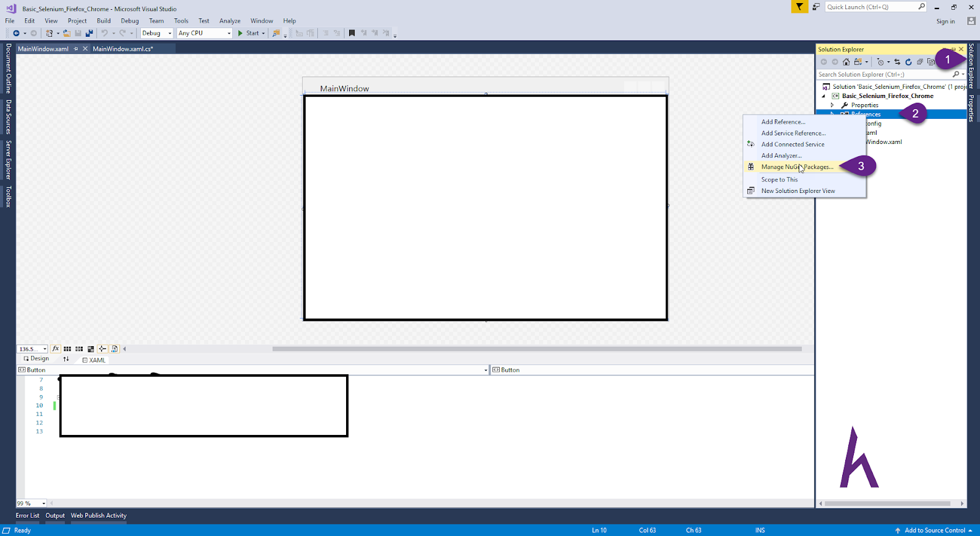The height and width of the screenshot is (536, 980).
Task: Click the Quick Launch search field
Action: pos(876,7)
